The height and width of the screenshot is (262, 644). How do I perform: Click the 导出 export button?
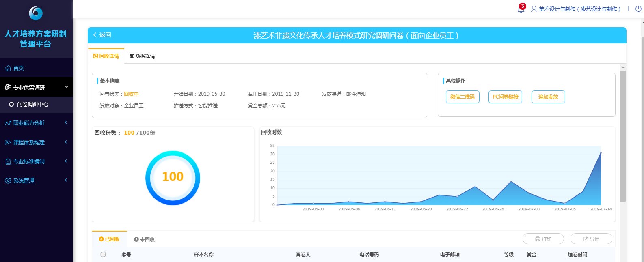(x=591, y=239)
